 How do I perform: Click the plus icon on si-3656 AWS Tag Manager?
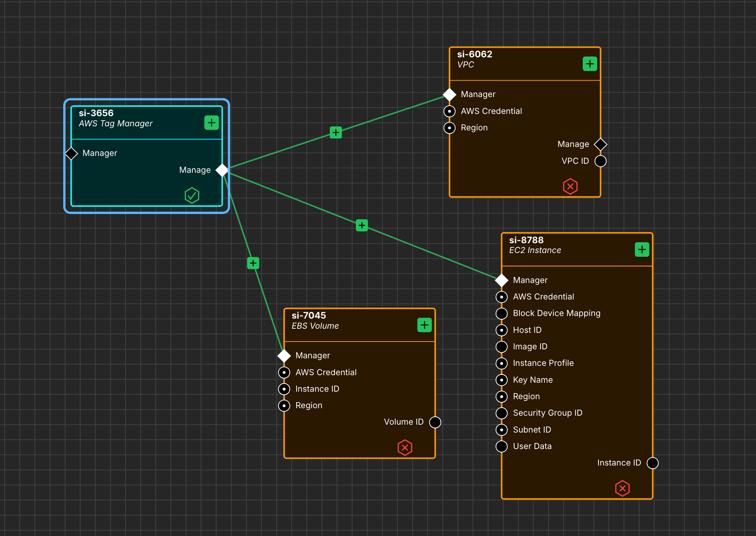[x=211, y=123]
